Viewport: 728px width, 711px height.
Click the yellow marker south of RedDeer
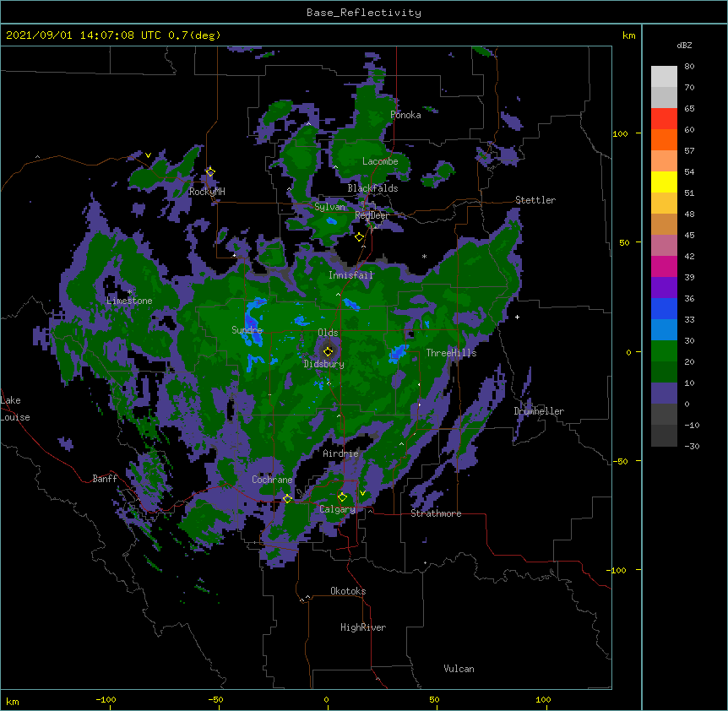(359, 237)
